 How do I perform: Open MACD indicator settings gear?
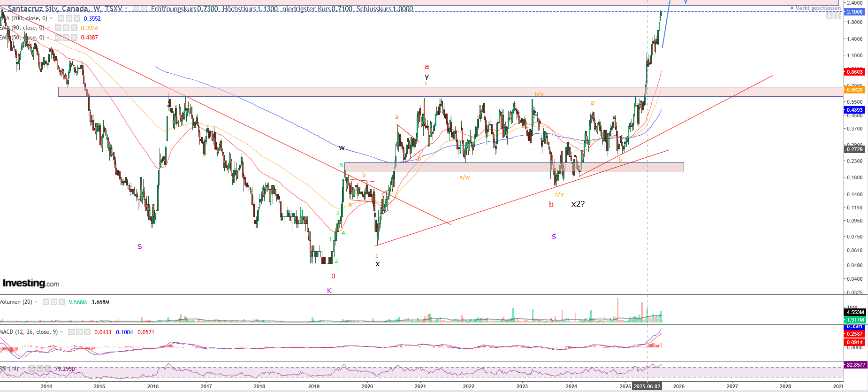pyautogui.click(x=79, y=332)
